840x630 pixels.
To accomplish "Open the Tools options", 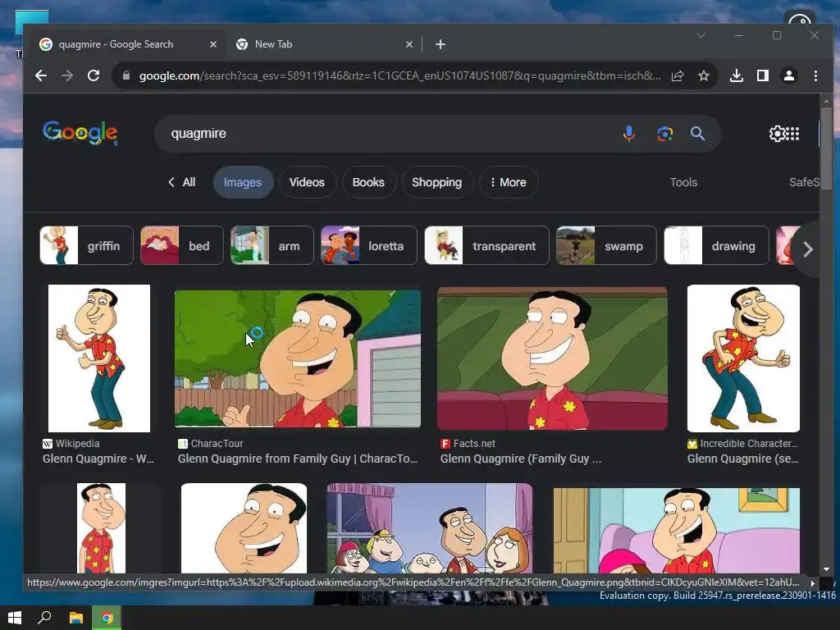I will click(683, 182).
